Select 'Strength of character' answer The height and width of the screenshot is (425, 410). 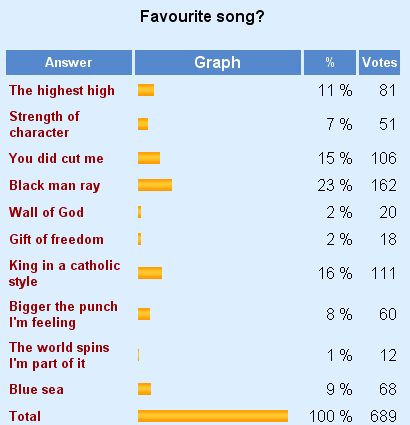(x=44, y=124)
